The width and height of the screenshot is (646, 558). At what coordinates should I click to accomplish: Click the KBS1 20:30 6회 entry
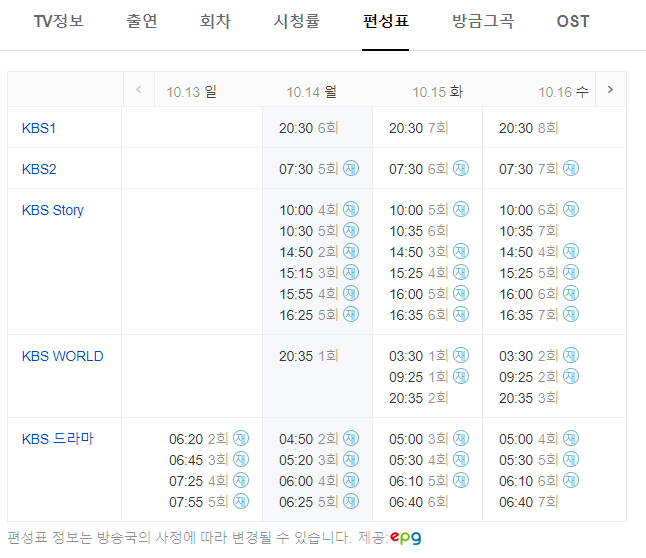tap(309, 128)
